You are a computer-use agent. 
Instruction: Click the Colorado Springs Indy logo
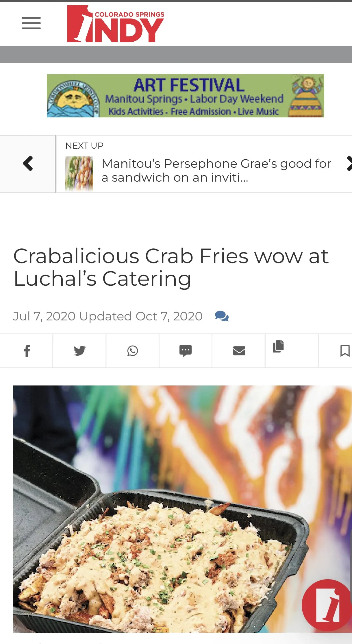pos(116,24)
